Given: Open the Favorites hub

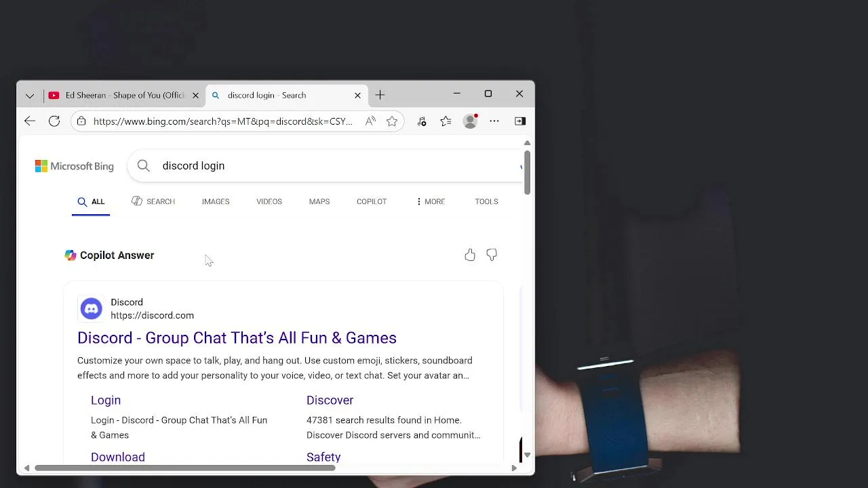Looking at the screenshot, I should (446, 121).
